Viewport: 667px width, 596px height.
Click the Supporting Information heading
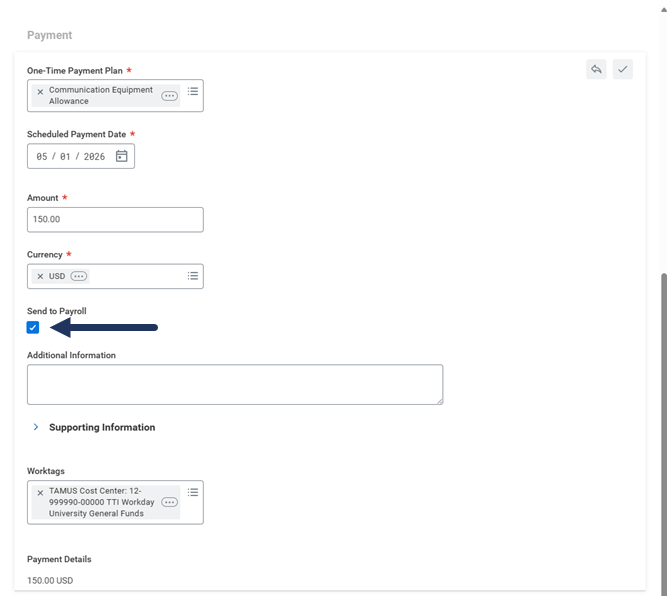[102, 427]
